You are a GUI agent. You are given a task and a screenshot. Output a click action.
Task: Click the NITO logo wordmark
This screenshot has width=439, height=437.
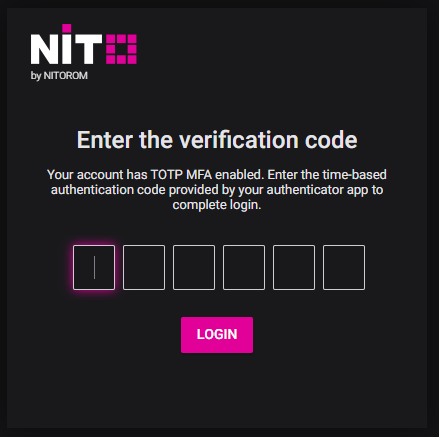click(83, 44)
